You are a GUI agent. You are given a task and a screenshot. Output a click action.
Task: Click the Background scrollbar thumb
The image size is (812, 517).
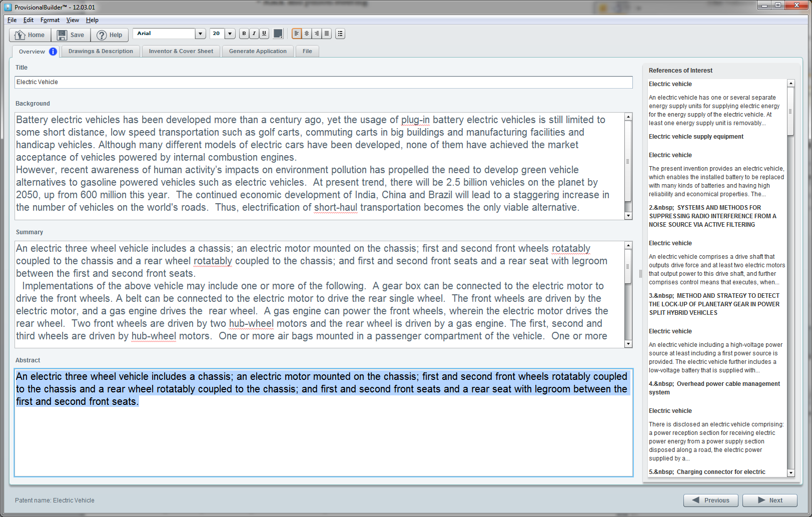tap(628, 161)
